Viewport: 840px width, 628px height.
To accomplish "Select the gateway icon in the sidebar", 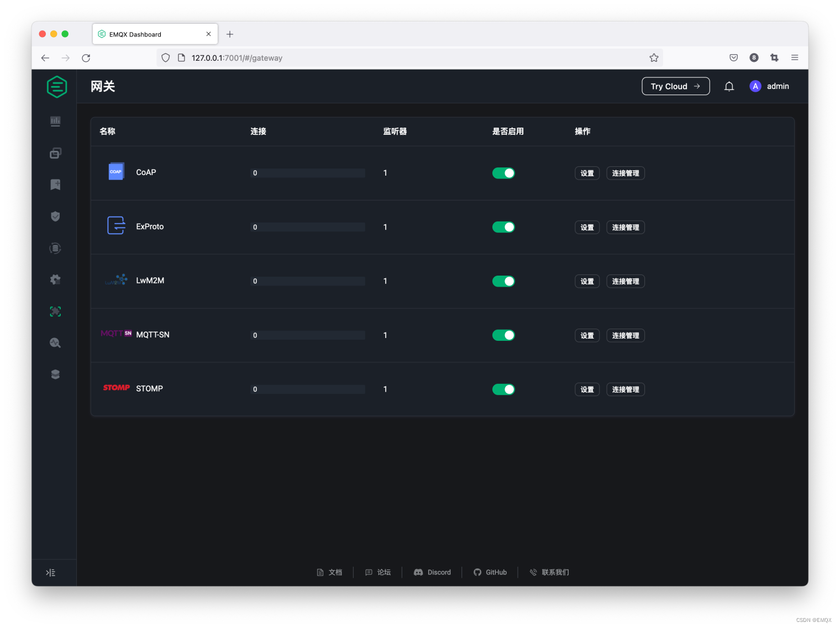I will pos(55,311).
